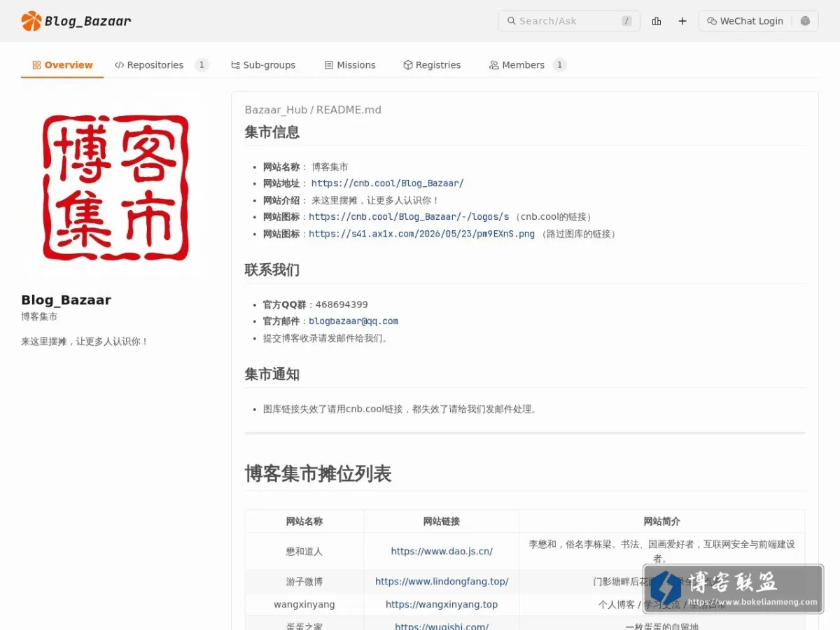
Task: Click the QQ group number 468694399
Action: (x=342, y=304)
